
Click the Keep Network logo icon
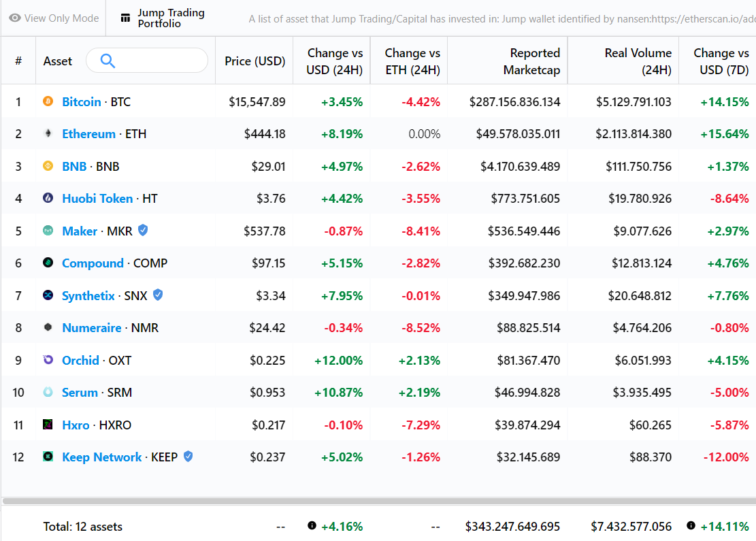48,457
